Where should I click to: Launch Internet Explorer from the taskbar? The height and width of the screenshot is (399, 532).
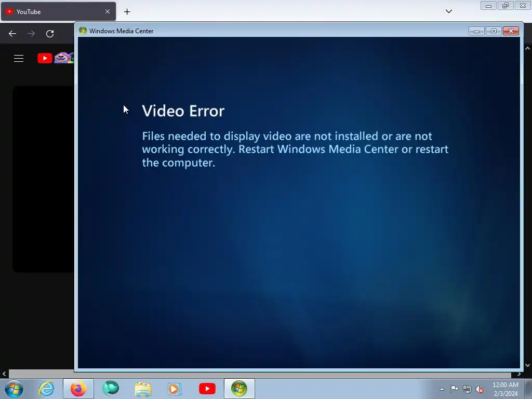coord(46,389)
